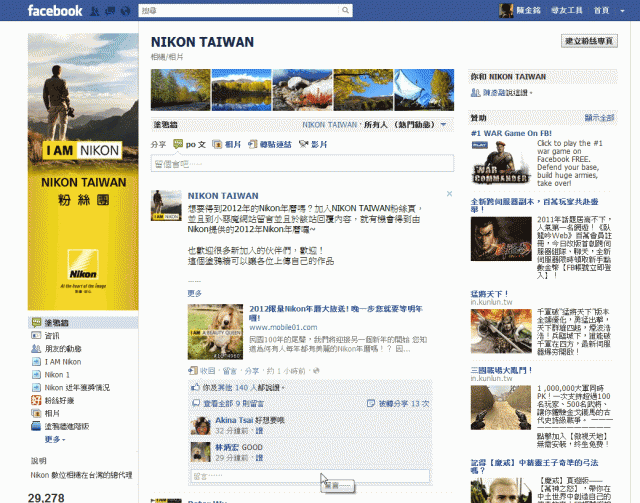Expand the sidebar 更多 dropdown

[55, 439]
